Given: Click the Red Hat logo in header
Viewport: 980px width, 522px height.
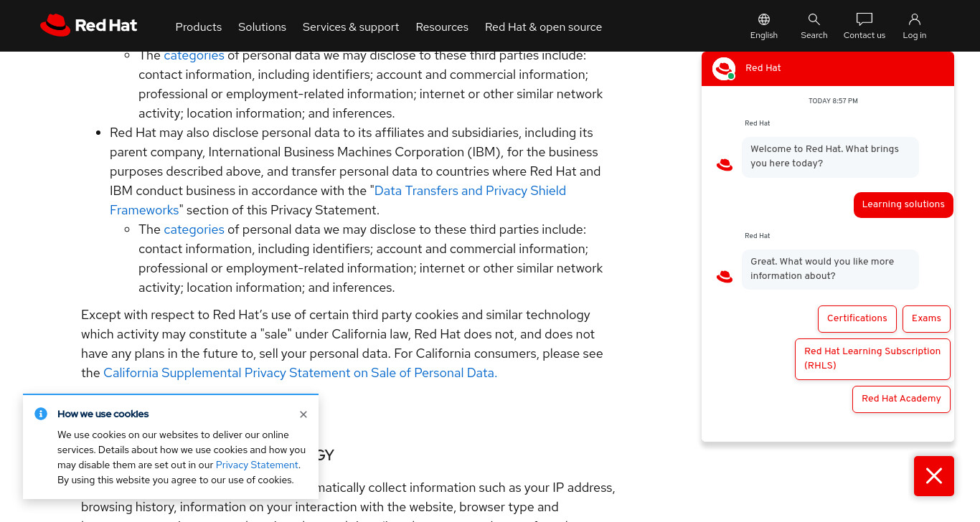Looking at the screenshot, I should [88, 26].
